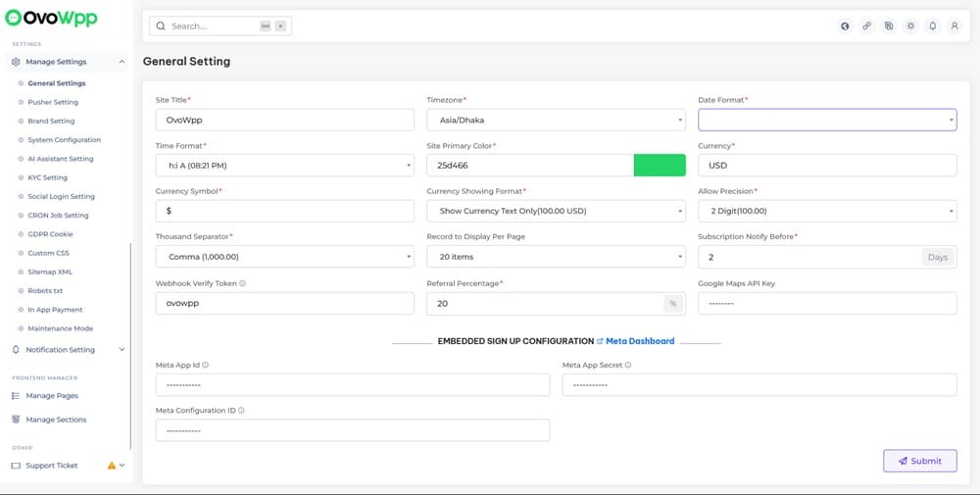
Task: Click the green Site Primary Color swatch
Action: [x=660, y=166]
